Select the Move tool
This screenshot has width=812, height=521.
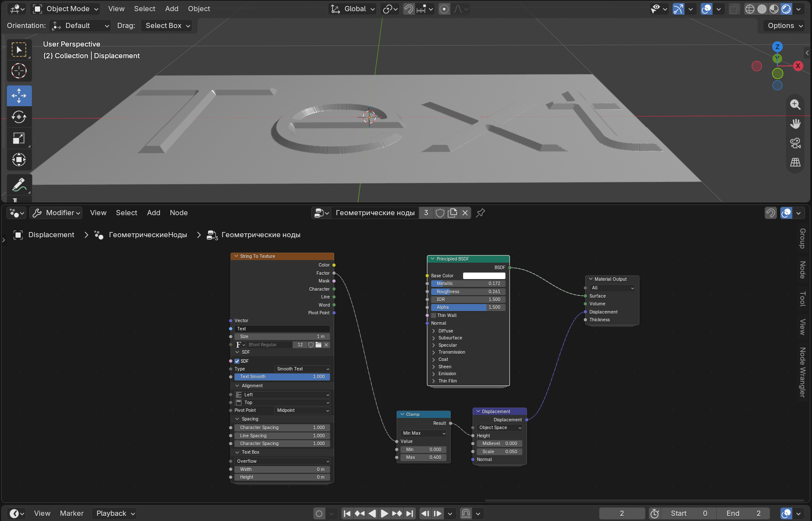coord(19,96)
